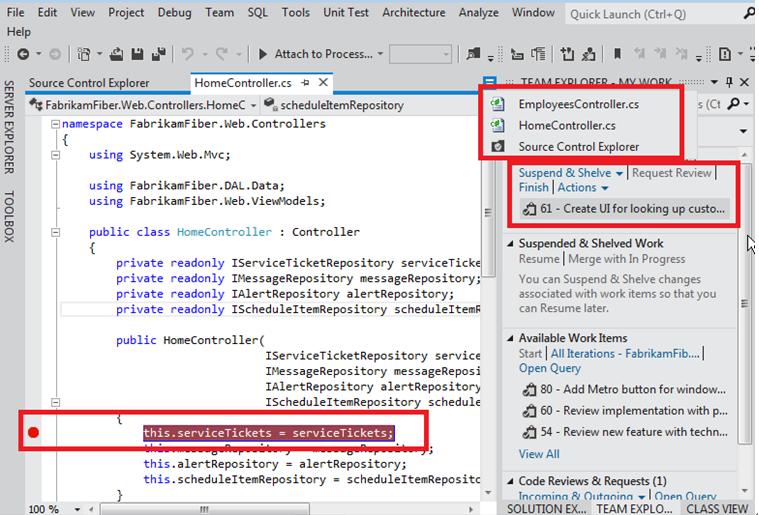Click the Source Control Explorer list icon
The image size is (759, 515).
pyautogui.click(x=498, y=146)
